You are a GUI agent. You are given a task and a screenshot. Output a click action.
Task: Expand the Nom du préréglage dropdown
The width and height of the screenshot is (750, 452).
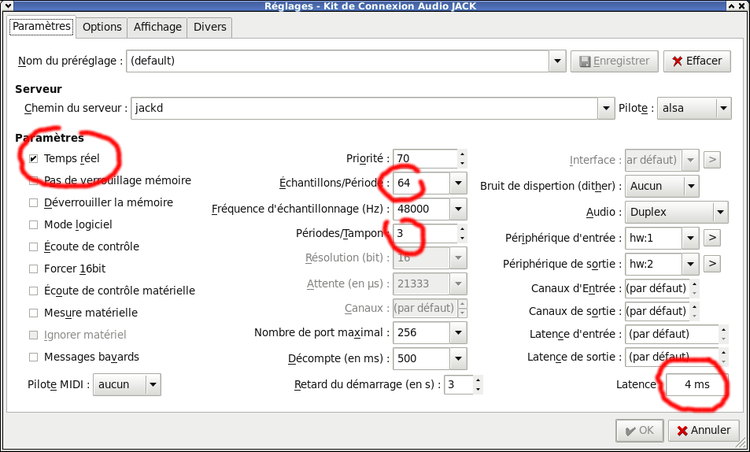click(x=559, y=61)
